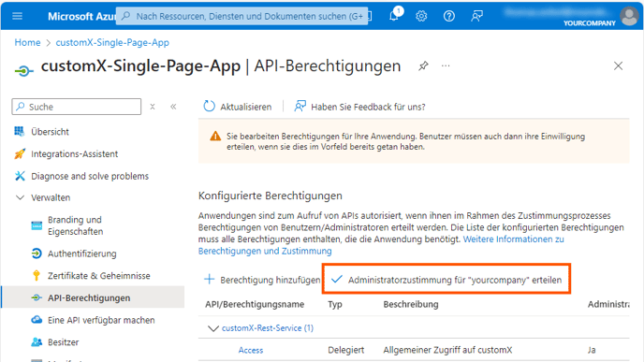Screen dimensions: 644x362
Task: Click the orange warning triangle icon
Action: (x=215, y=137)
